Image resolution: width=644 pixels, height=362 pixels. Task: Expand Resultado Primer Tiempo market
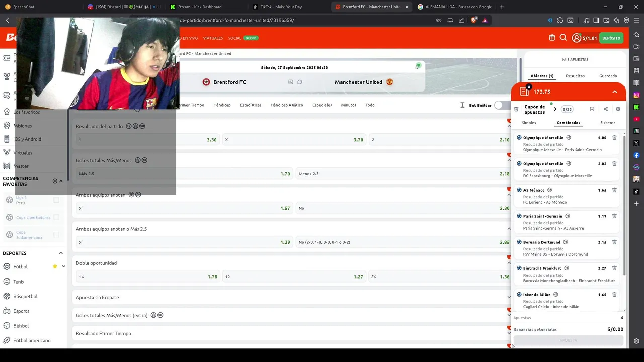point(509,333)
